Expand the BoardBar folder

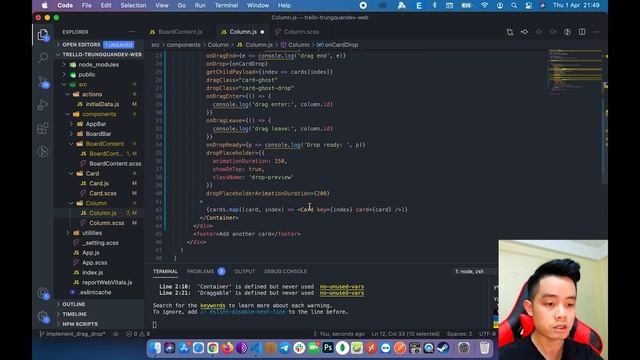click(98, 134)
